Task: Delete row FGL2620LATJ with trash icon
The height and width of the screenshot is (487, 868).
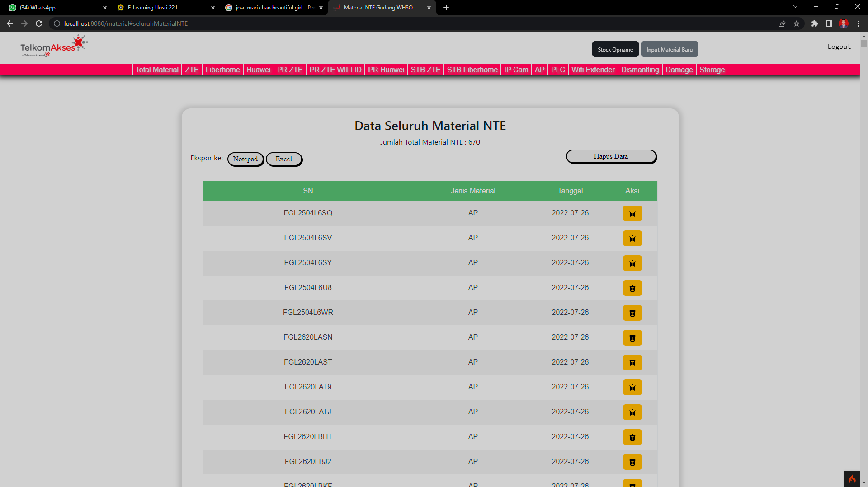Action: 632,412
